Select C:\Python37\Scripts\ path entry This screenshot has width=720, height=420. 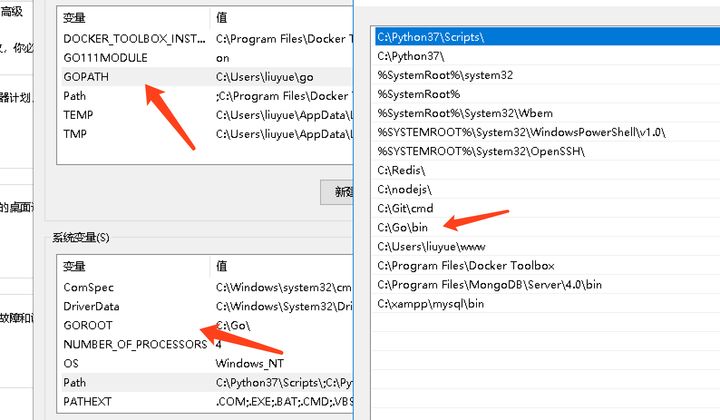point(546,37)
